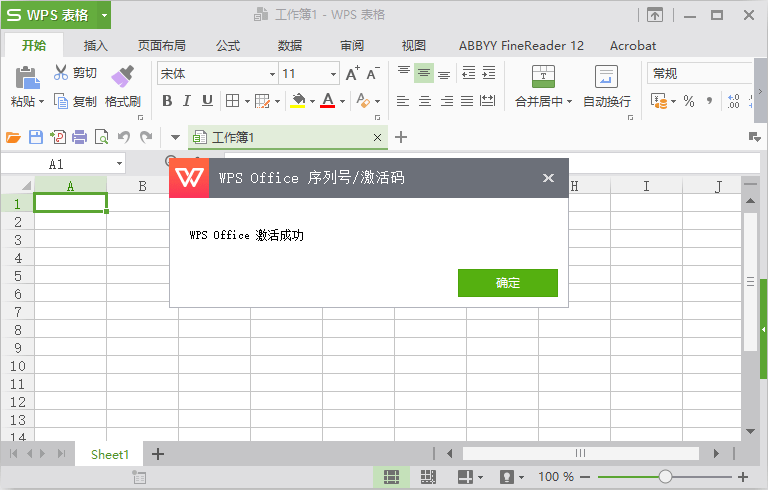Open the Name Box dropdown arrow
Screen dimensions: 768x490
(119, 164)
